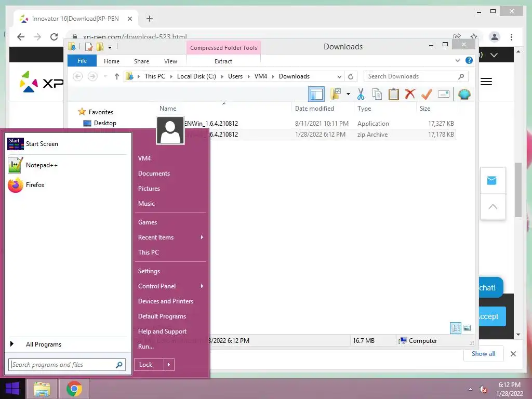532x399 pixels.
Task: Open dropdown arrow beside folder options icon
Action: [x=348, y=94]
